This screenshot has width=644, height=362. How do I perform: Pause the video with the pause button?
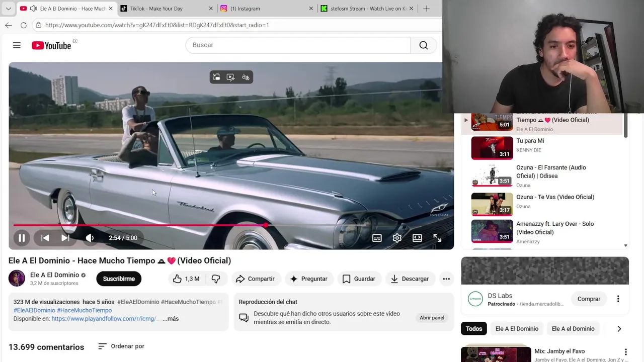(22, 238)
